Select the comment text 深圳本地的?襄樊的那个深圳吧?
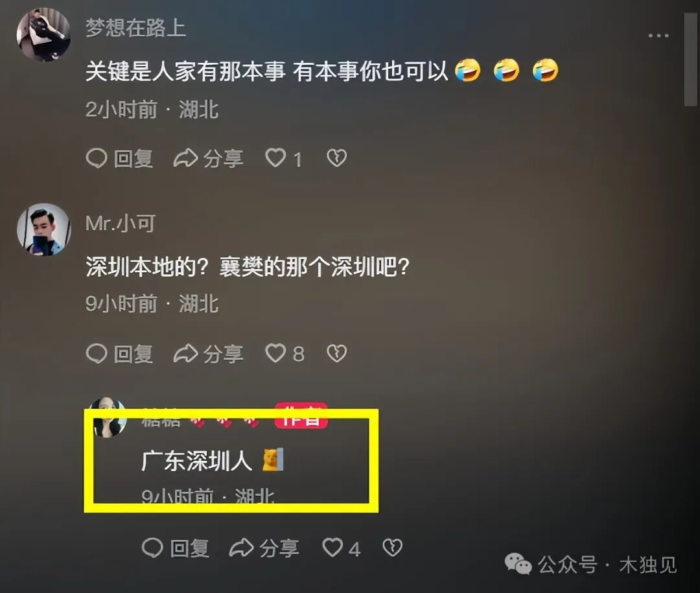The width and height of the screenshot is (700, 593). [248, 267]
